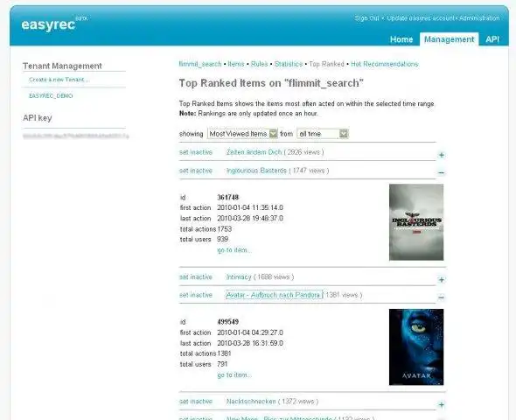
Task: Set Inglourious Basterds inactive
Action: point(196,171)
